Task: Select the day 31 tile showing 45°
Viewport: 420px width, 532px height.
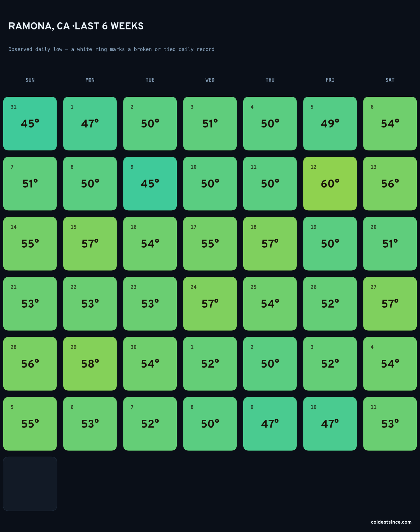Action: pyautogui.click(x=30, y=124)
